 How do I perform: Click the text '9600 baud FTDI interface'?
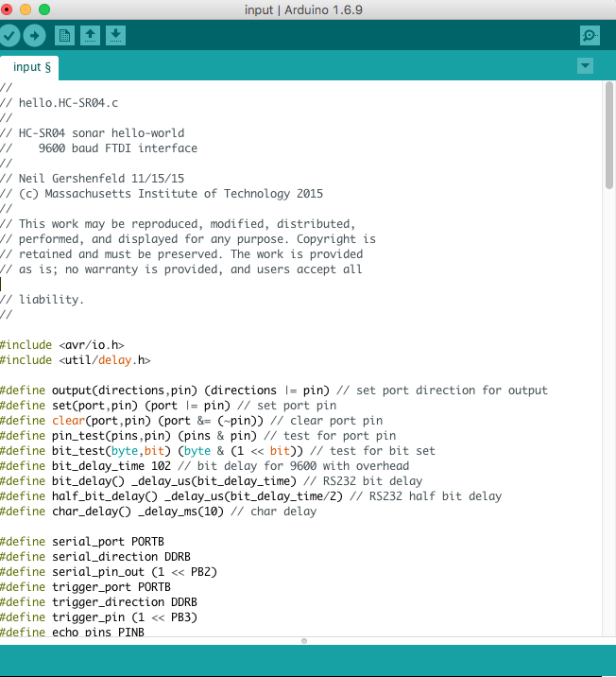(x=118, y=148)
